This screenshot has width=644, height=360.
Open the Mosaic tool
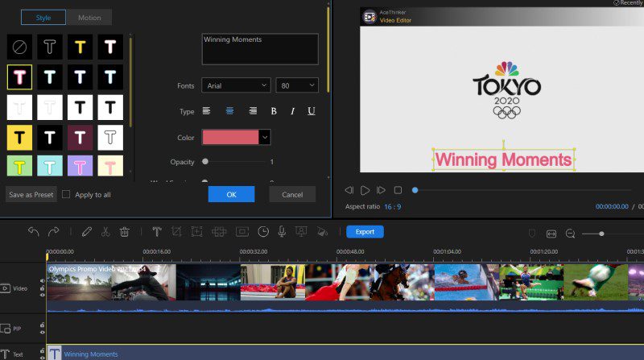(x=219, y=232)
